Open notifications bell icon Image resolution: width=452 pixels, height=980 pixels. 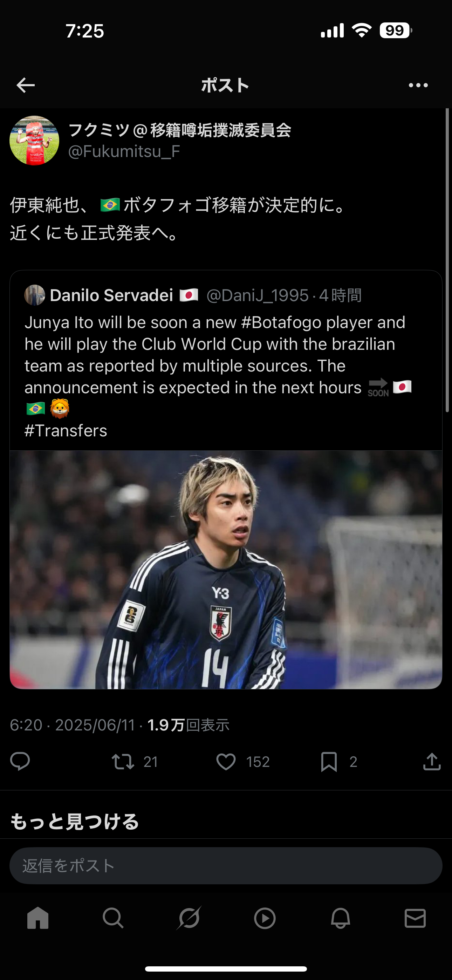click(x=341, y=918)
